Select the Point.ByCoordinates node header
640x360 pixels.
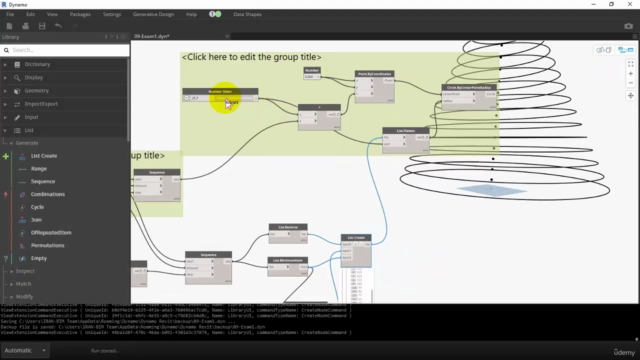coord(374,74)
